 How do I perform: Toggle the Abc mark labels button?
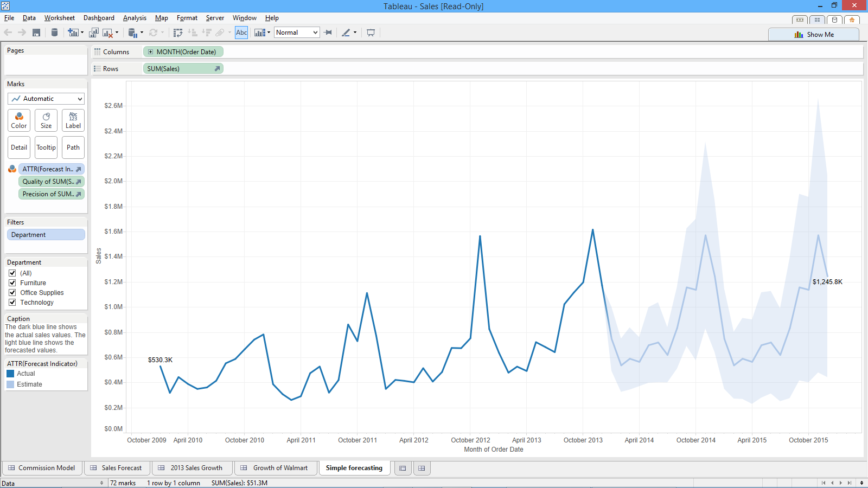241,33
